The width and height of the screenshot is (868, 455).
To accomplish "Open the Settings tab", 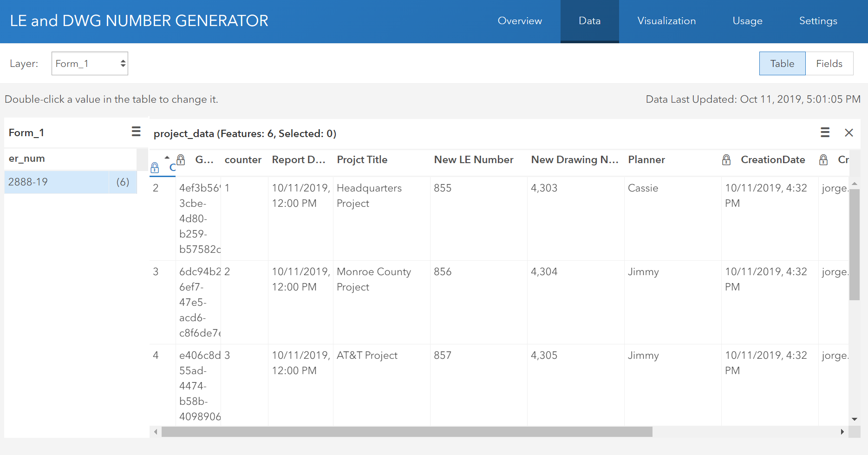I will coord(818,21).
